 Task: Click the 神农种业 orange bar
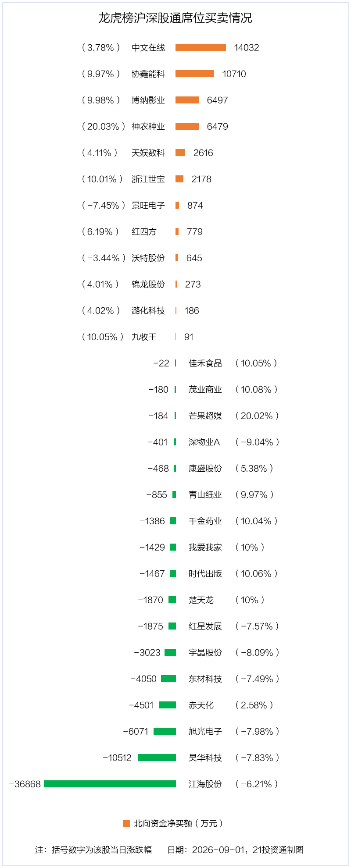coord(187,126)
